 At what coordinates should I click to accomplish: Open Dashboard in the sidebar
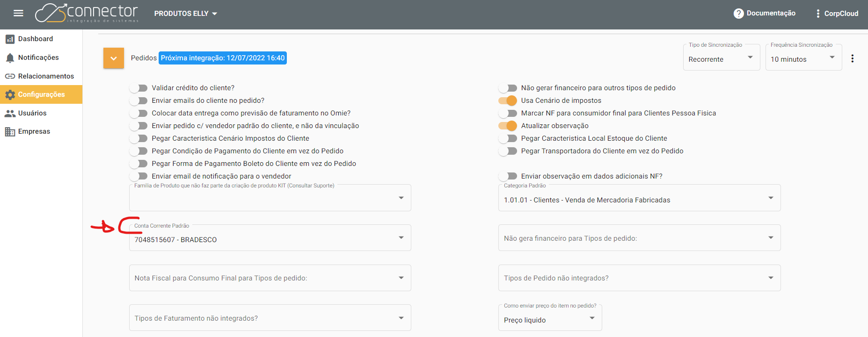41,39
